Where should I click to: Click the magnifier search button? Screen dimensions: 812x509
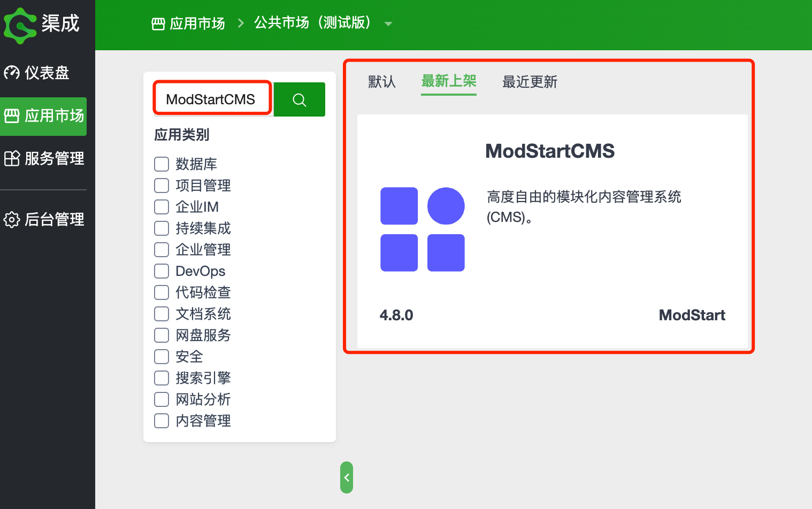[x=300, y=99]
